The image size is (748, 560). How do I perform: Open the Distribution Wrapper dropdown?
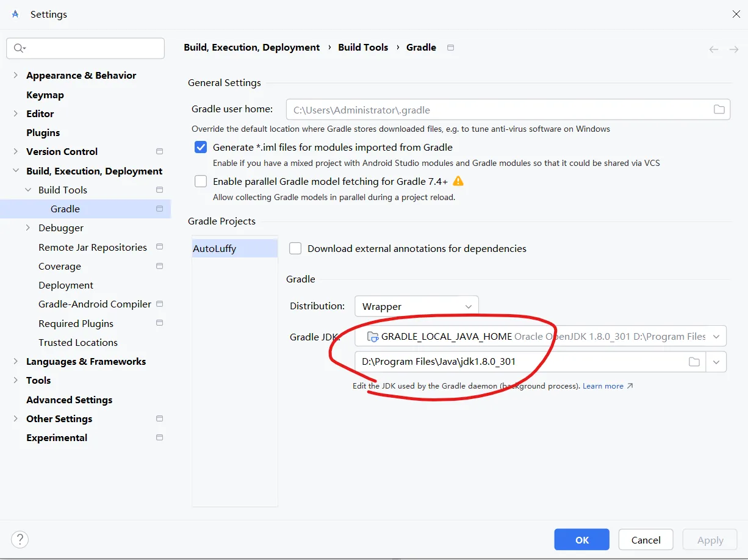(416, 306)
